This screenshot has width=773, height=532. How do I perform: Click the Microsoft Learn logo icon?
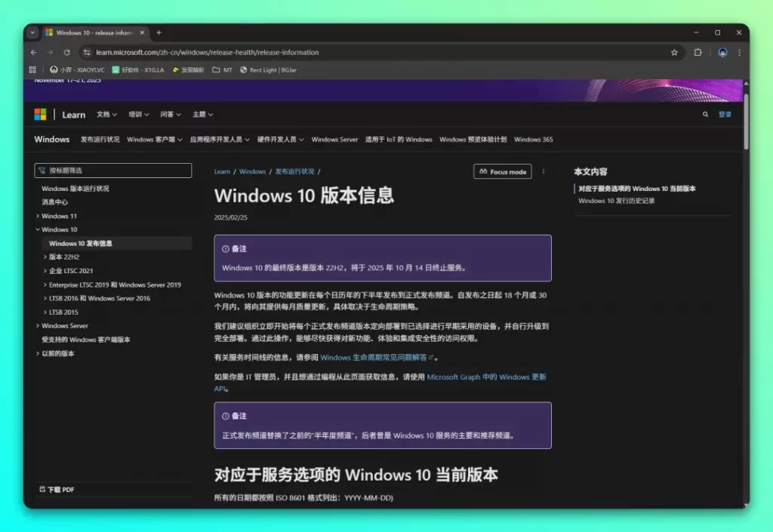pyautogui.click(x=39, y=114)
